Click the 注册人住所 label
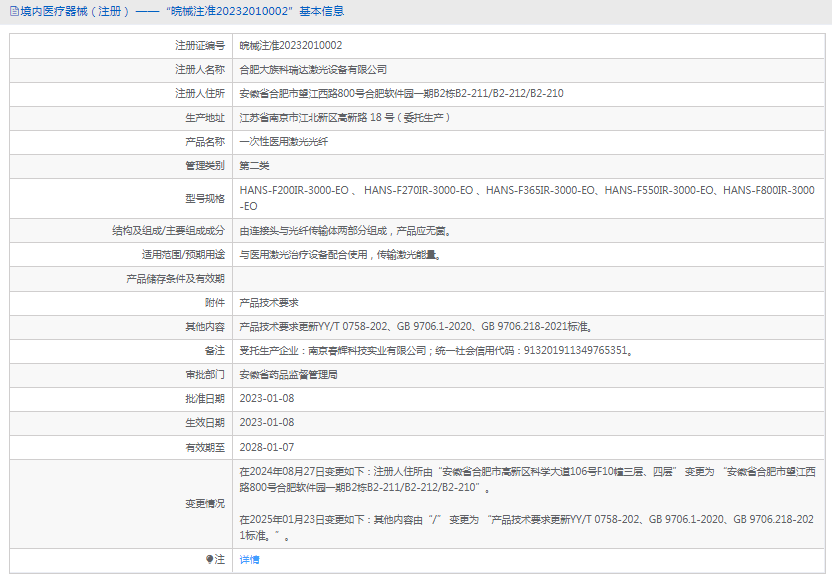Viewport: 832px width, 575px height. coord(200,93)
